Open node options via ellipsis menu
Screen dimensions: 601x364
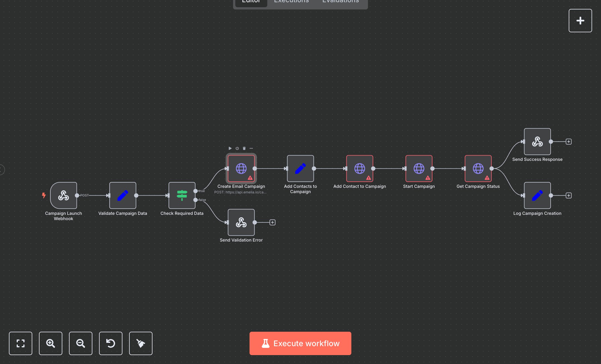pos(251,148)
